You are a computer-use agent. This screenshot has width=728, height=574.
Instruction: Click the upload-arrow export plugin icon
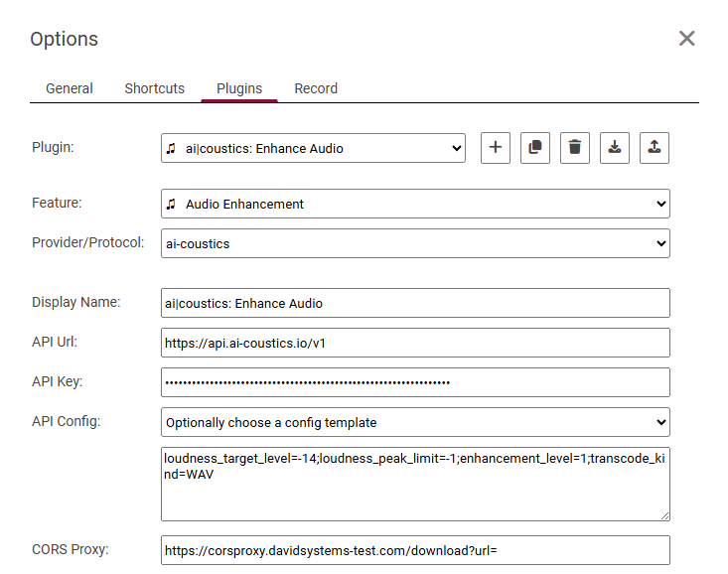[x=655, y=148]
